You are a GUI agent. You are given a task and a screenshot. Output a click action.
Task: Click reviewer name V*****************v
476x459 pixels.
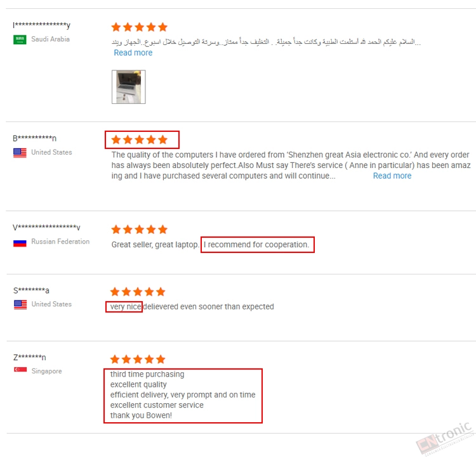point(46,227)
